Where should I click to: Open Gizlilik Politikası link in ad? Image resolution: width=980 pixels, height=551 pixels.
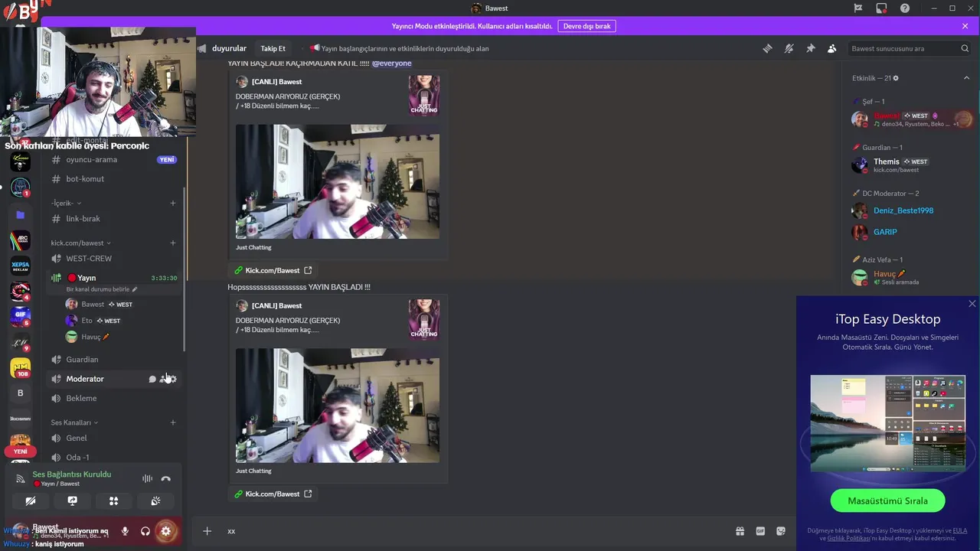click(x=848, y=538)
